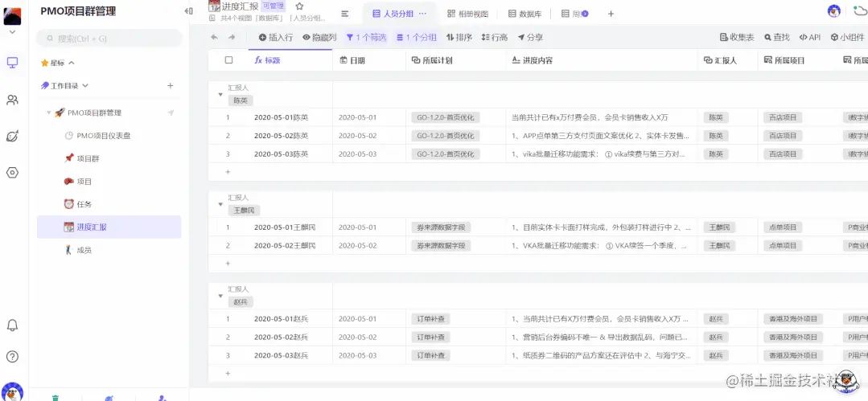Click 查找 search button
This screenshot has width=868, height=401.
click(x=777, y=37)
